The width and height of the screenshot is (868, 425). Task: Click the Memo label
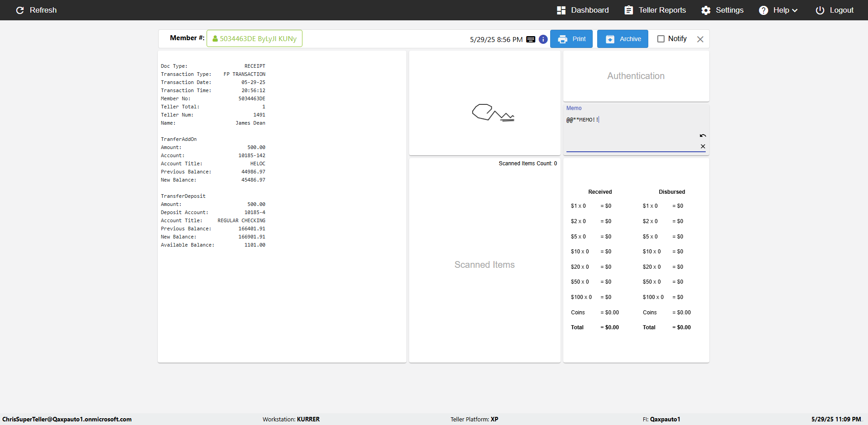pos(574,108)
